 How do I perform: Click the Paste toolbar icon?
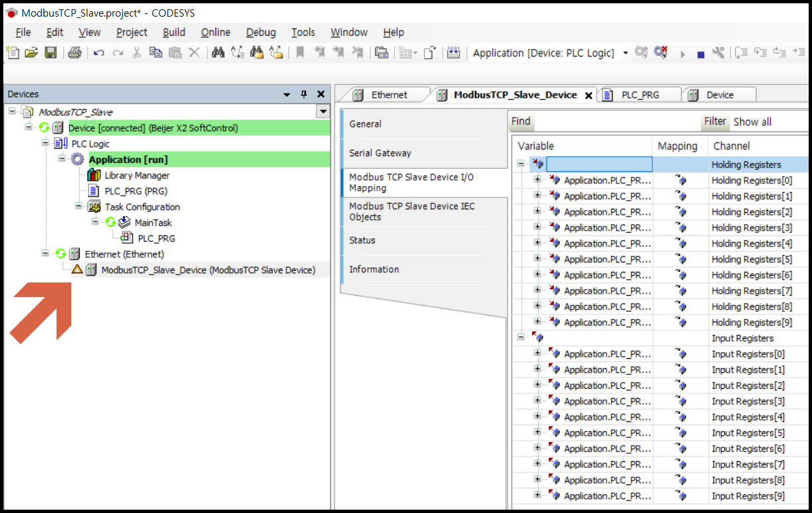point(175,52)
